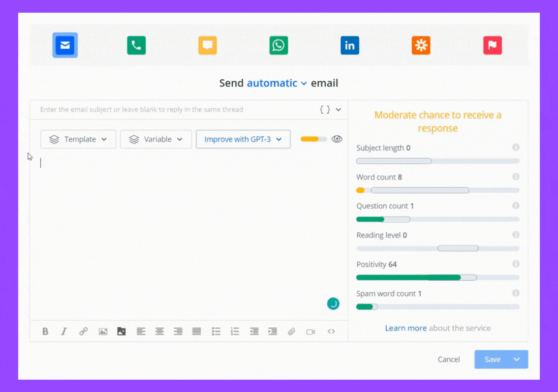Viewport: 558px width, 392px height.
Task: Open the dark file-manager image icon
Action: [x=121, y=331]
